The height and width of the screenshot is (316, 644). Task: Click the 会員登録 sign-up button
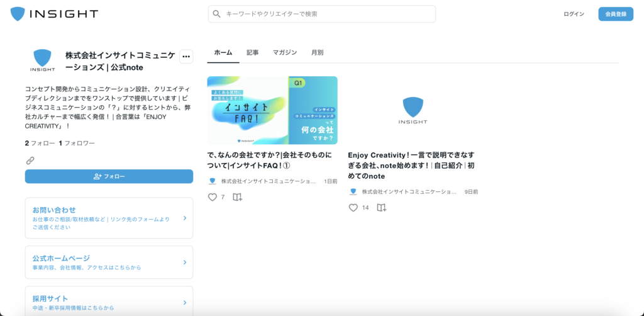(x=615, y=14)
